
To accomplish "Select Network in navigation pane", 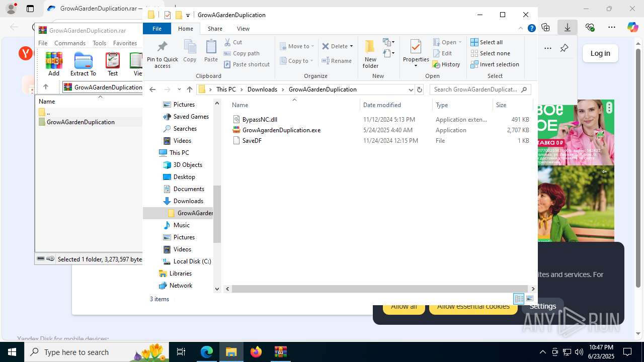I will coord(181,286).
